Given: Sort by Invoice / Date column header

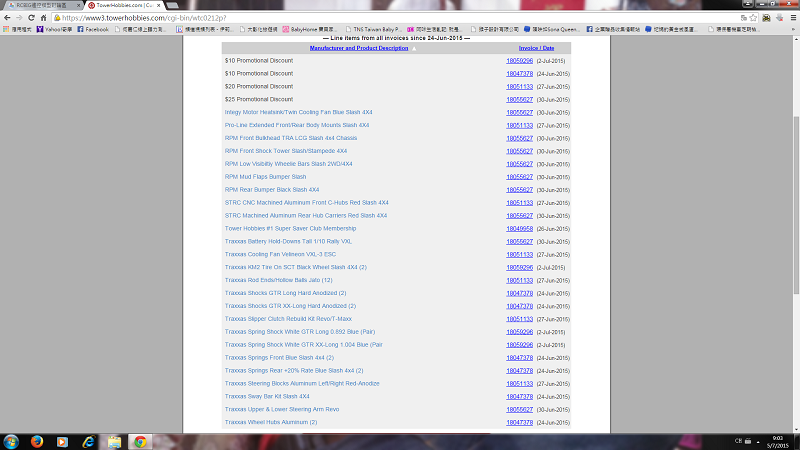Looking at the screenshot, I should coord(536,48).
